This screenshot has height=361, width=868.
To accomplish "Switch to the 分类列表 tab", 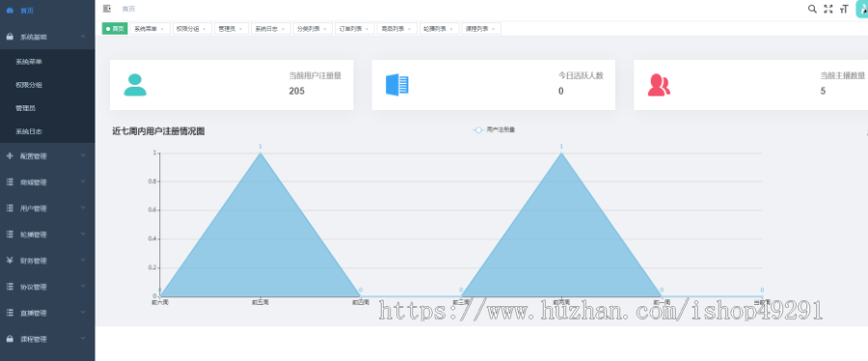I will (312, 29).
